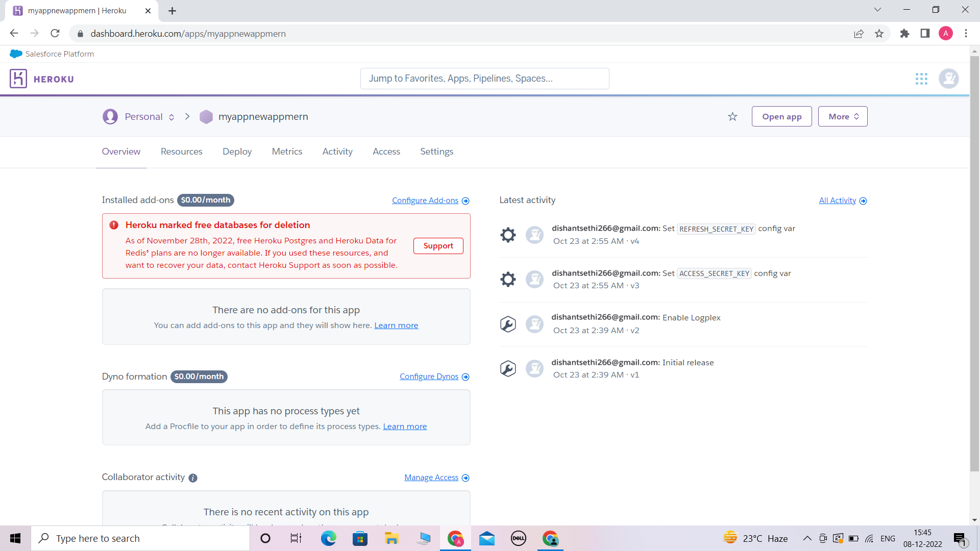Open File Explorer from taskbar
Image resolution: width=980 pixels, height=551 pixels.
(391, 538)
